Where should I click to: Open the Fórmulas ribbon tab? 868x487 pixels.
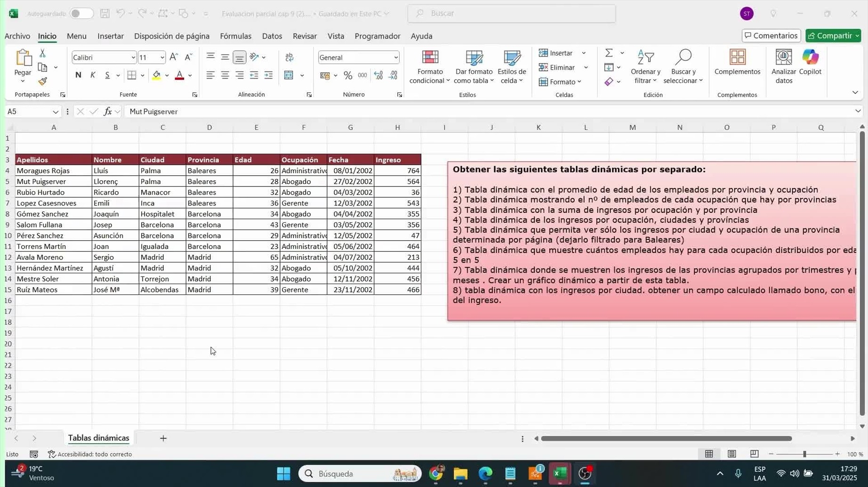tap(235, 36)
